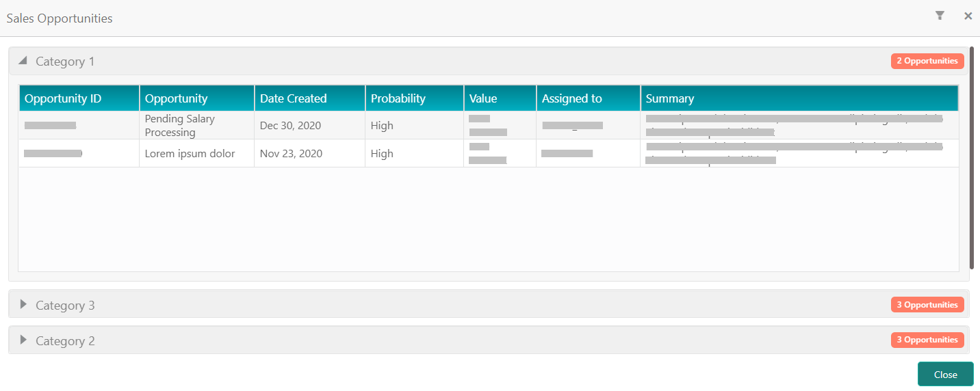Click the Category 3 opportunities badge
The image size is (980, 391).
coord(927,305)
